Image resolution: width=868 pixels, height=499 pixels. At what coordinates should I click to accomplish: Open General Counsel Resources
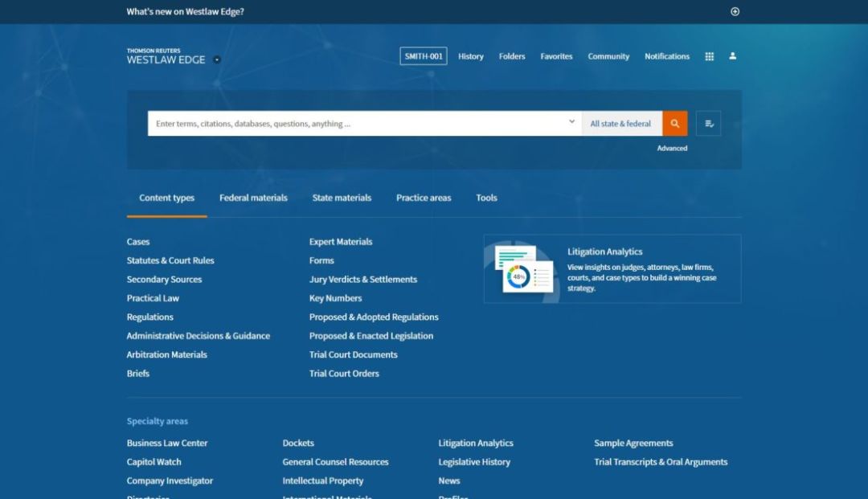tap(335, 462)
